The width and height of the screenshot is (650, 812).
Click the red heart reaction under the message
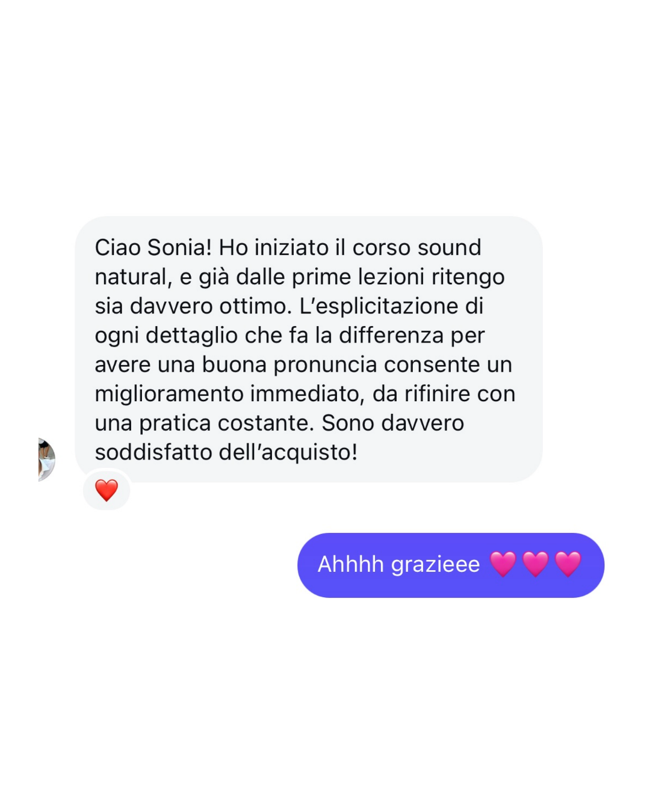tap(107, 490)
